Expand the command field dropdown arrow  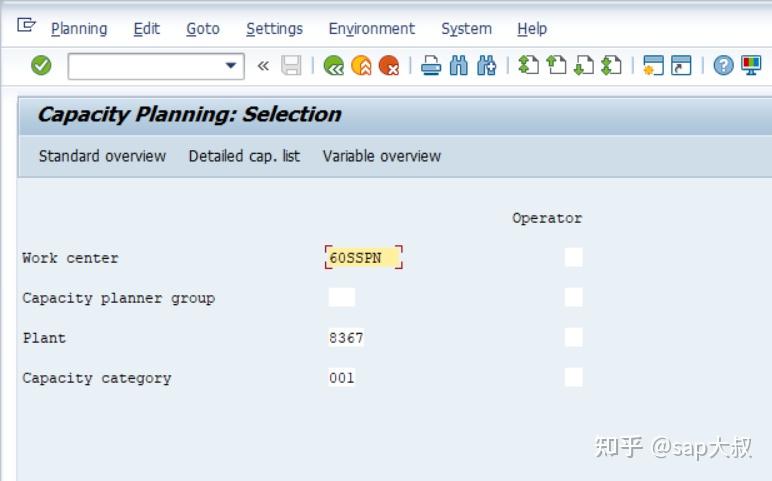232,66
